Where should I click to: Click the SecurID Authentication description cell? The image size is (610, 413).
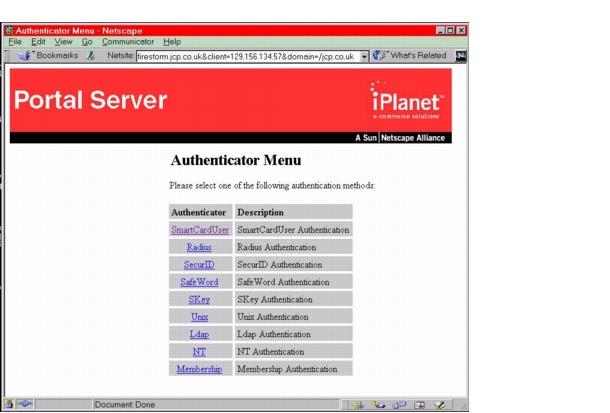click(x=294, y=265)
